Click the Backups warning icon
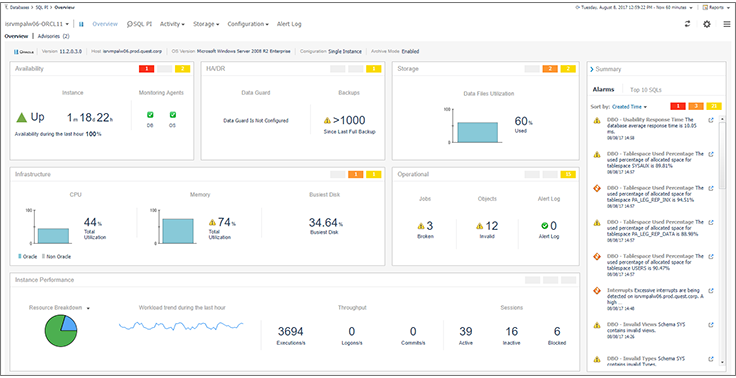This screenshot has width=736, height=378. click(x=327, y=121)
